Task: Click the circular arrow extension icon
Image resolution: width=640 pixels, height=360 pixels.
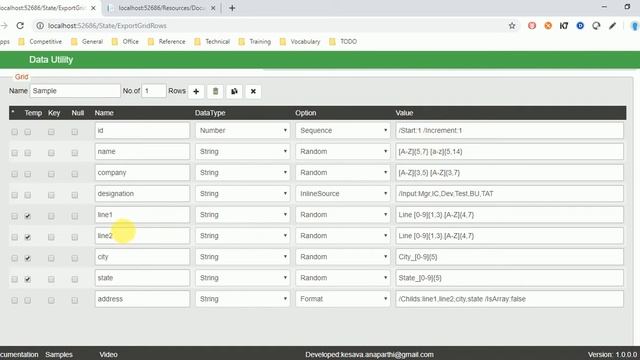Action: 596,26
